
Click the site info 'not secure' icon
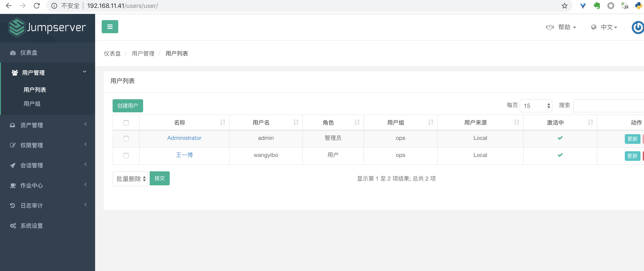[x=54, y=6]
